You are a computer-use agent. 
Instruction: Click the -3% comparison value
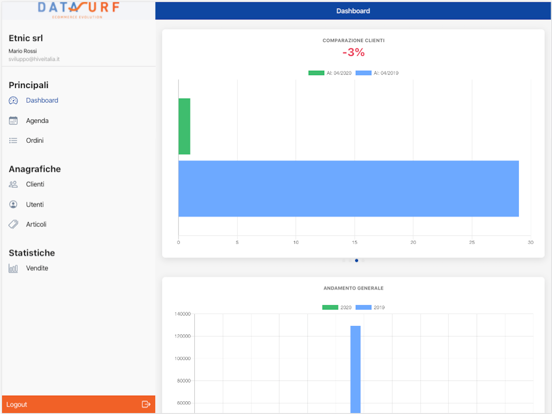click(353, 52)
